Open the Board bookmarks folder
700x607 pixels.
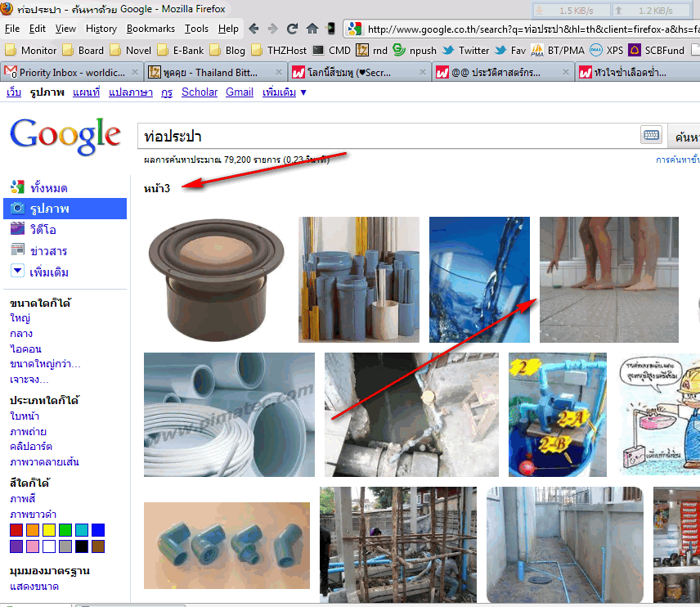coord(83,51)
